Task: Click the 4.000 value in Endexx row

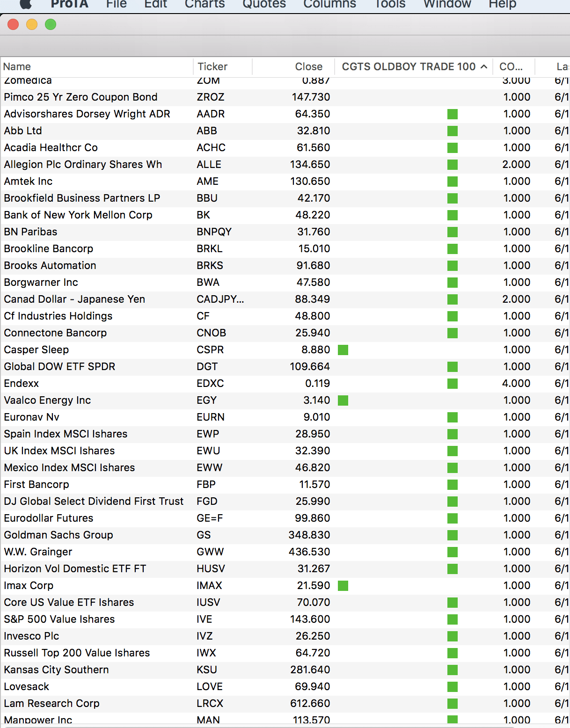Action: (x=516, y=384)
